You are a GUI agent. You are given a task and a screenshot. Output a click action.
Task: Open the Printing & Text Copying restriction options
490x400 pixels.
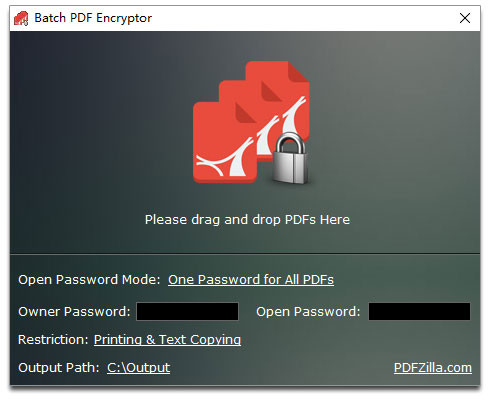pyautogui.click(x=167, y=340)
